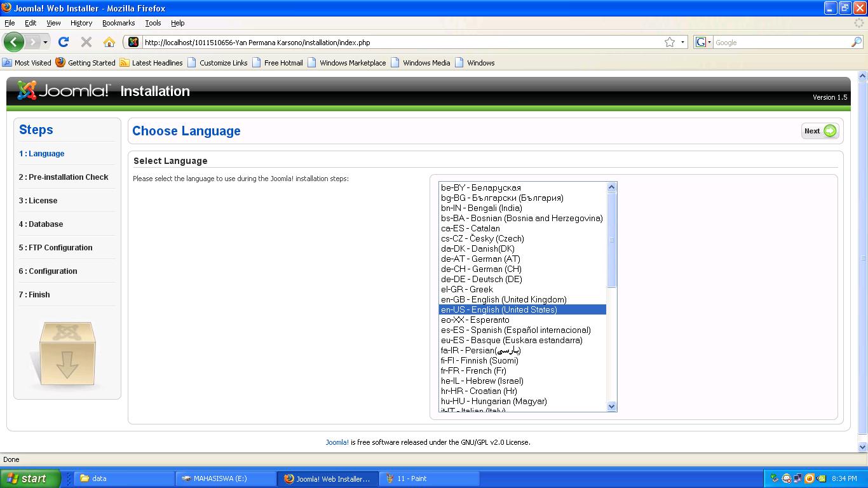The width and height of the screenshot is (868, 488).
Task: Open the back/forward history dropdown arrow
Action: (x=45, y=43)
